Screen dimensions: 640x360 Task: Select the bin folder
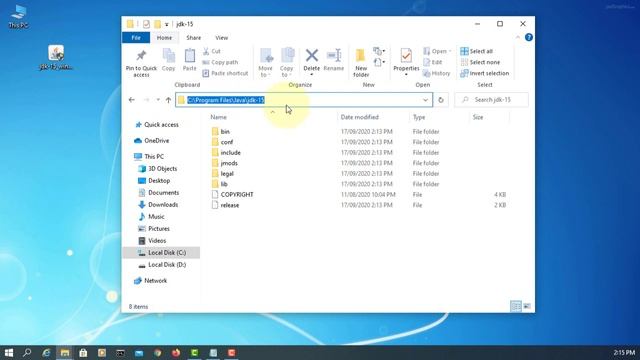[225, 131]
